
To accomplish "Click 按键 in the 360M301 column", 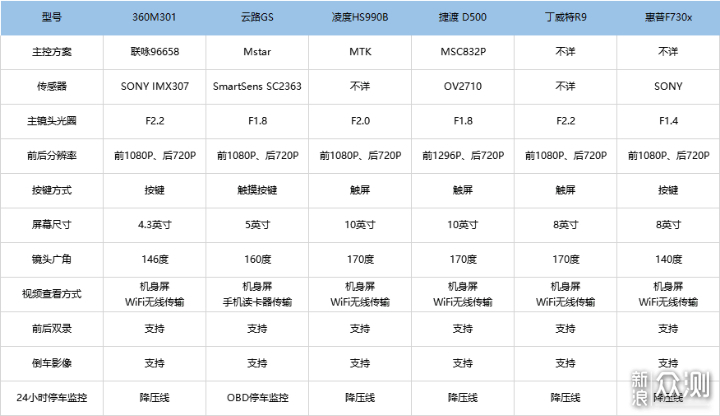I will click(x=154, y=190).
